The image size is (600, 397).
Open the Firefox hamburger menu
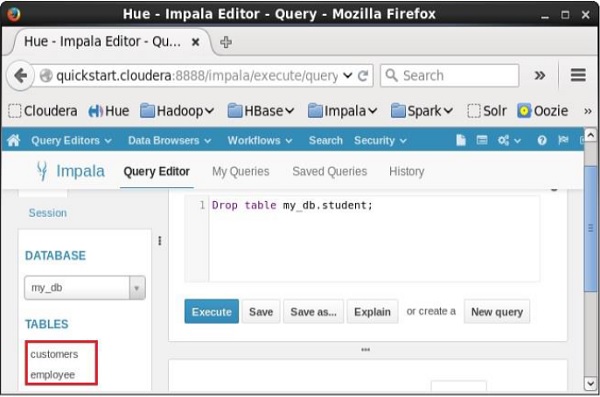tap(578, 75)
